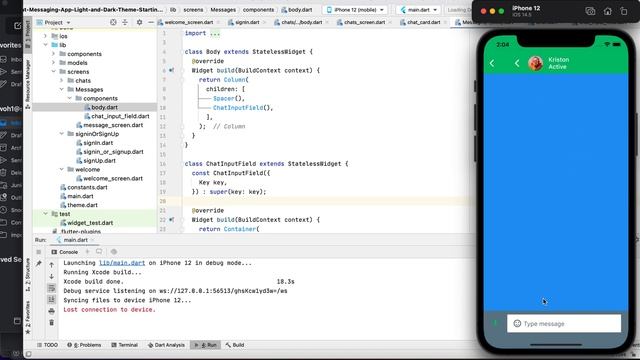Open the Dart Analysis tool window
This screenshot has width=640, height=360.
click(x=166, y=345)
